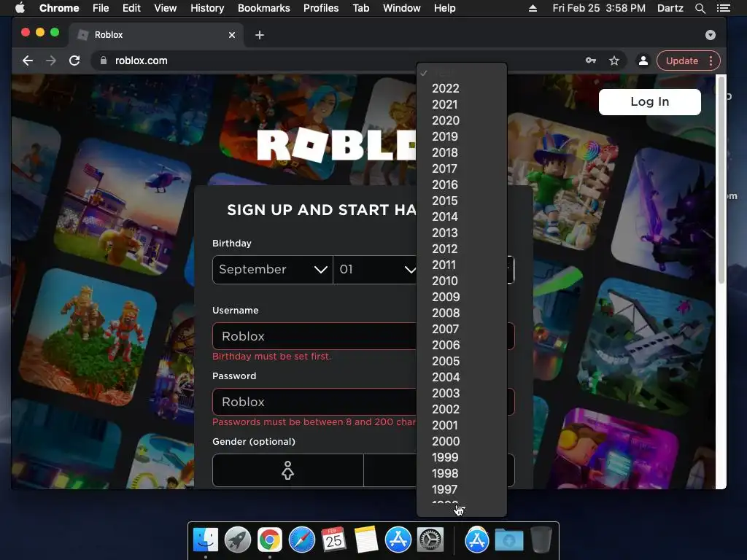Click the date and time in menu bar
747x560 pixels.
(599, 8)
